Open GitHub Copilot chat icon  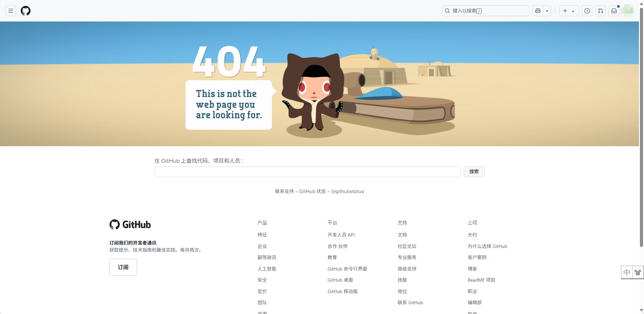click(x=538, y=11)
